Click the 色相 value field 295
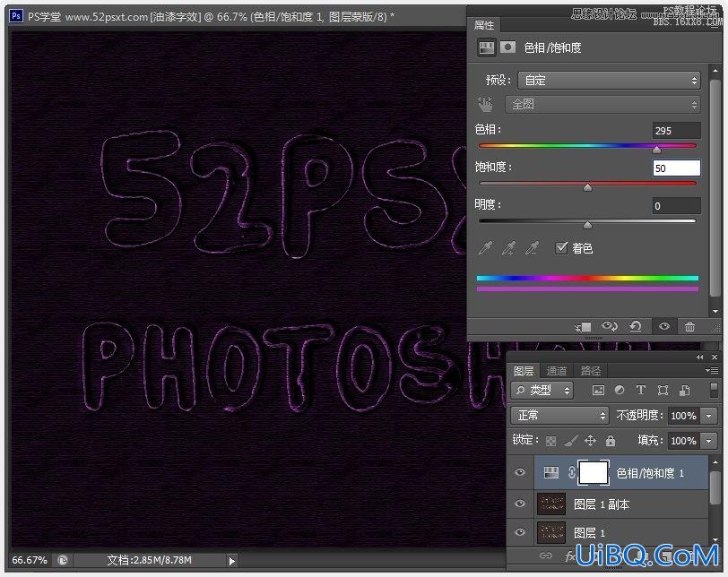Image resolution: width=728 pixels, height=577 pixels. pyautogui.click(x=677, y=131)
